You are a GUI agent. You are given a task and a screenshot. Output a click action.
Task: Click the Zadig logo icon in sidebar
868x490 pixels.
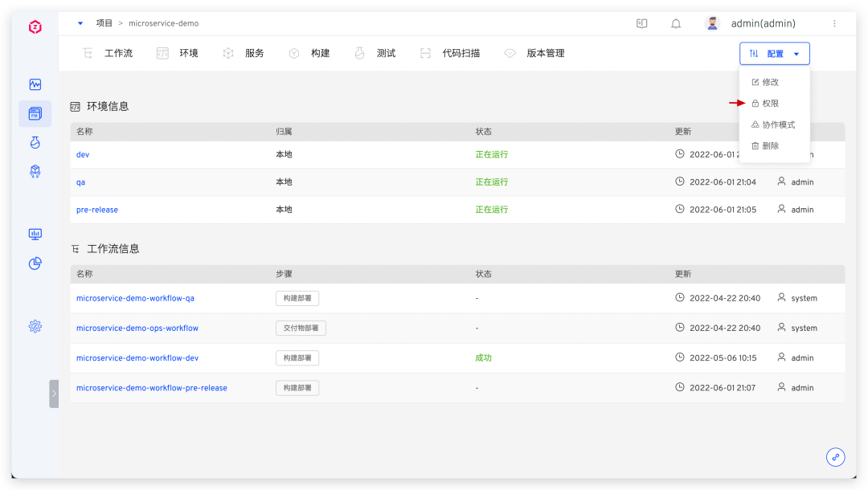35,27
